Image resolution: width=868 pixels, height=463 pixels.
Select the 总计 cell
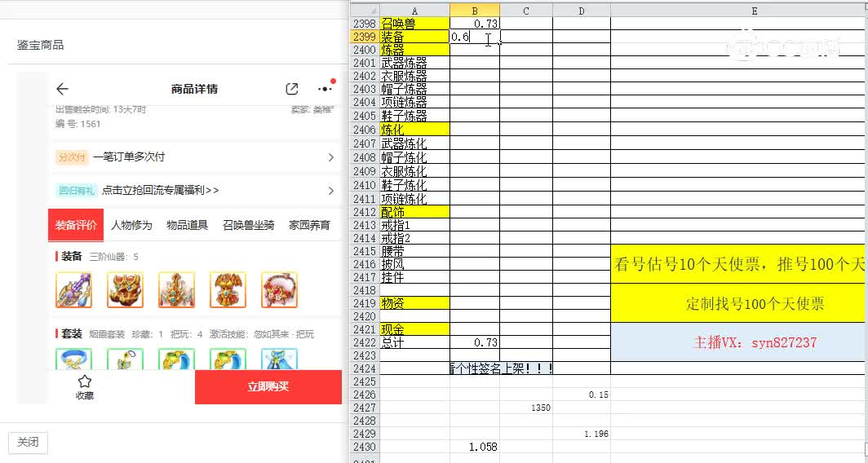pyautogui.click(x=414, y=342)
